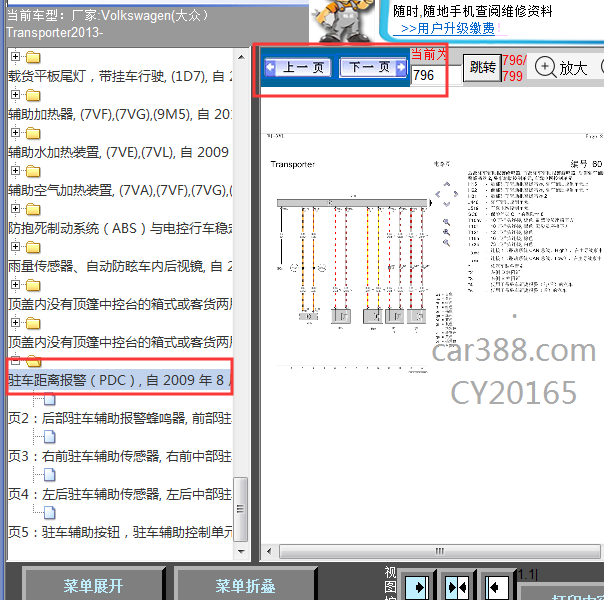604x600 pixels.
Task: Pan diagram left with left arrow
Action: coord(438,194)
